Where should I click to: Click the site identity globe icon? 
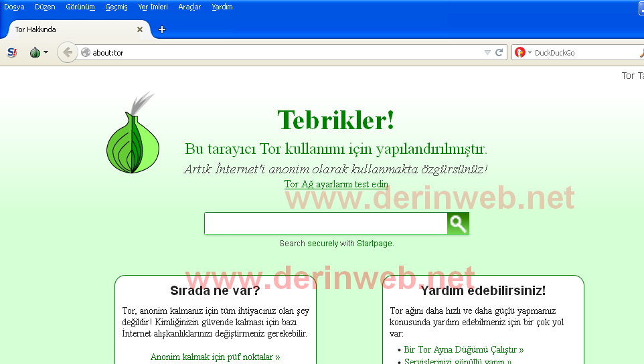tap(86, 53)
